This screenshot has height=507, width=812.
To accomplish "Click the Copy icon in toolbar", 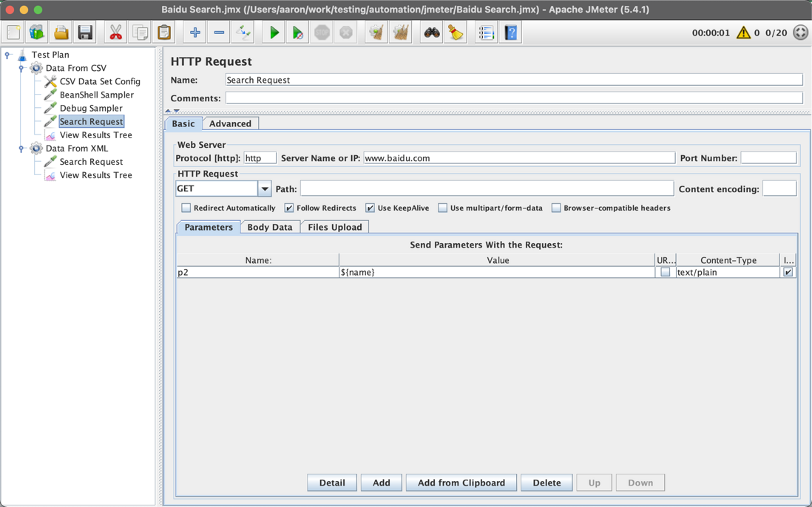I will click(140, 33).
